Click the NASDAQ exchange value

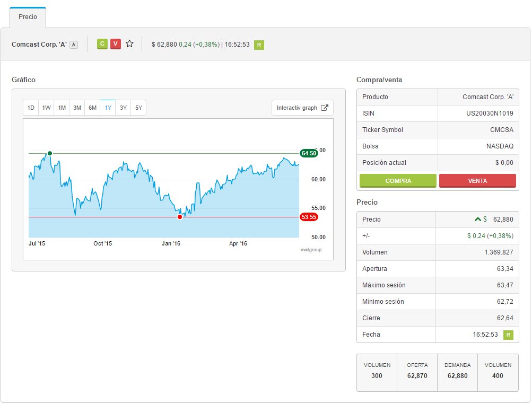click(500, 146)
